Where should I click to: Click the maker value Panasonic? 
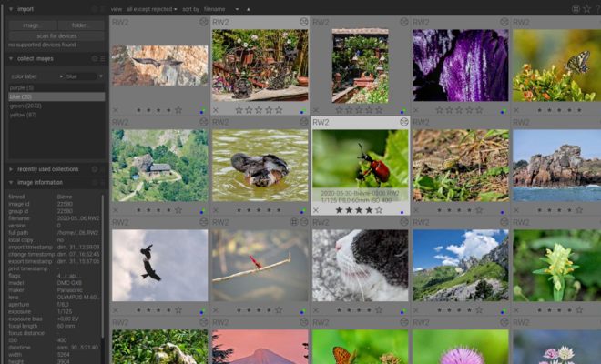click(69, 290)
